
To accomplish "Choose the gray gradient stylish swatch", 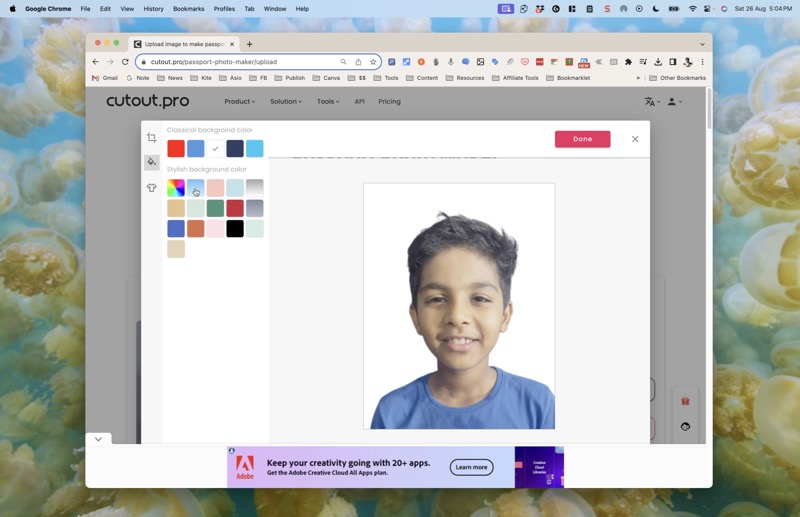I will tap(255, 188).
